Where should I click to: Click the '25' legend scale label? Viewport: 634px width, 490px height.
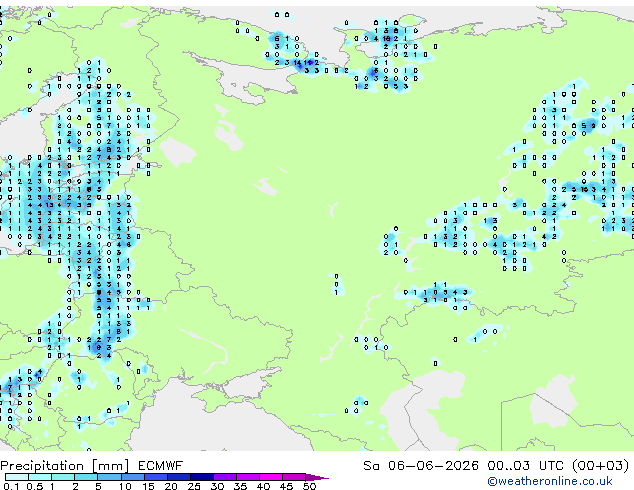click(x=194, y=486)
